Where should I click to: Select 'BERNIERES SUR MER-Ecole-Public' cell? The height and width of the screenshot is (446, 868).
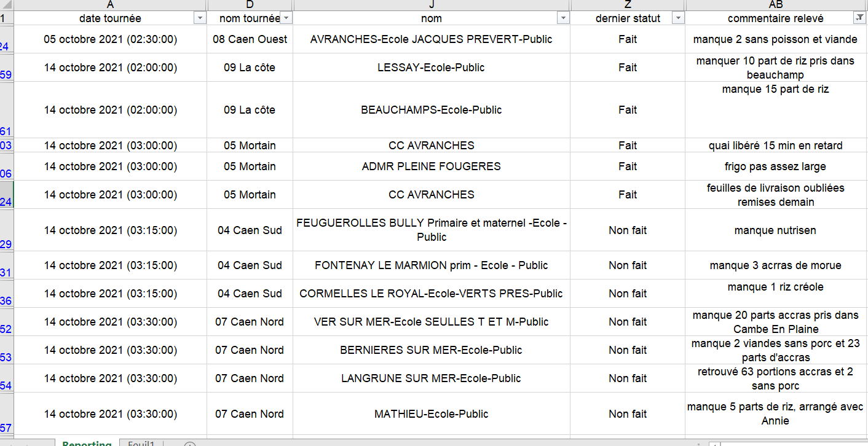click(432, 350)
